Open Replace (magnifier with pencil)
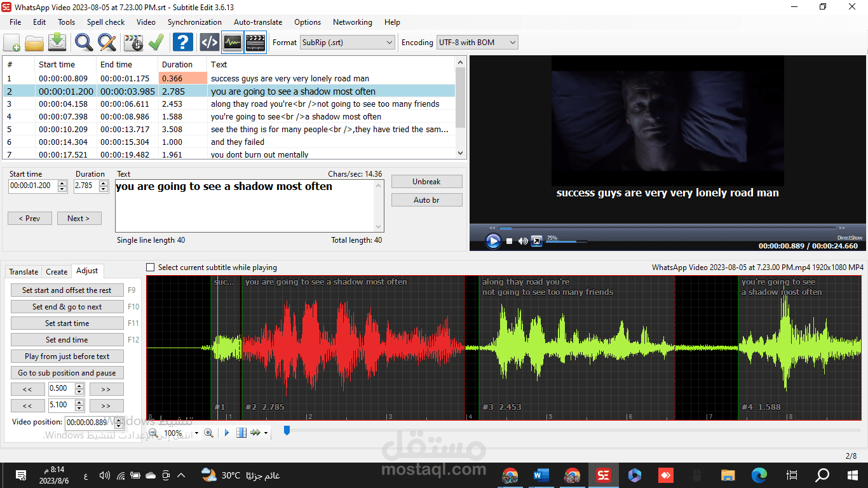 (x=107, y=43)
